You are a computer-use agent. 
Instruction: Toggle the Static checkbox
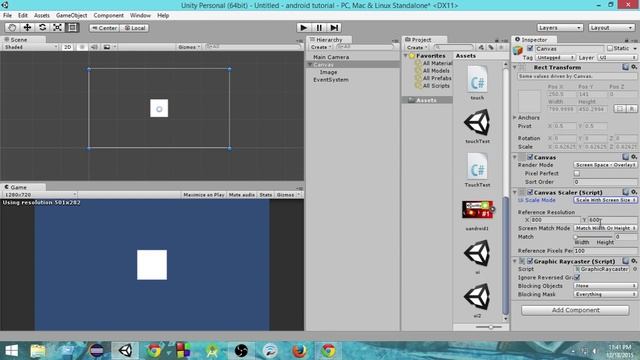[610, 48]
